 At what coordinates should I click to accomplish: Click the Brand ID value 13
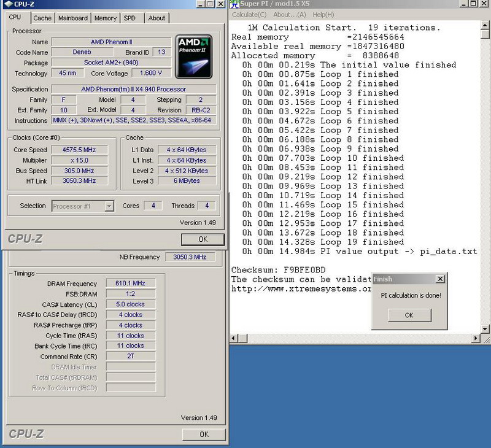coord(161,52)
